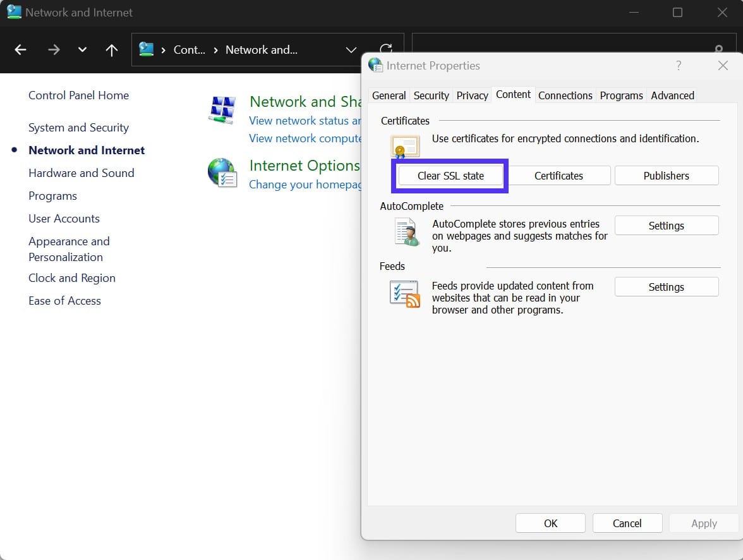The width and height of the screenshot is (743, 560).
Task: Refresh the Control Panel view
Action: tap(385, 50)
